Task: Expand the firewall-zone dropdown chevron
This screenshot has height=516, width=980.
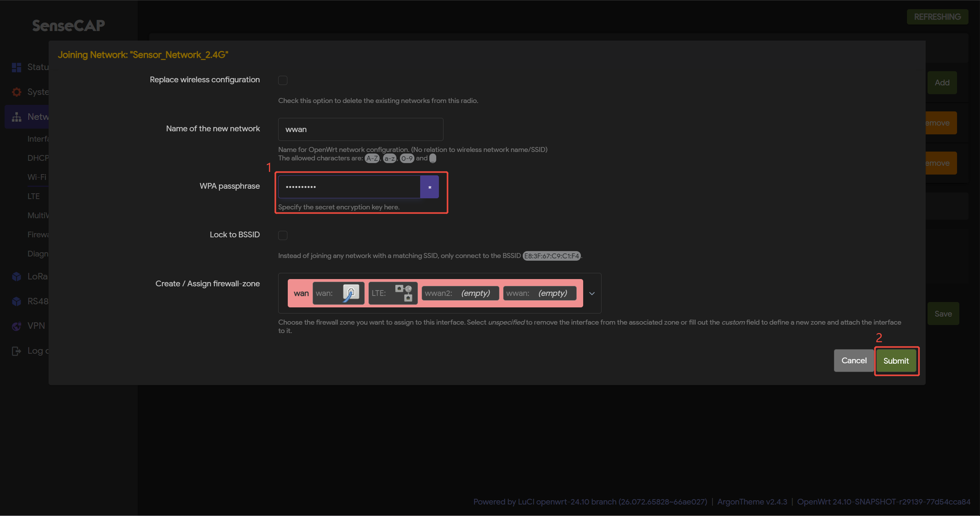Action: (592, 294)
